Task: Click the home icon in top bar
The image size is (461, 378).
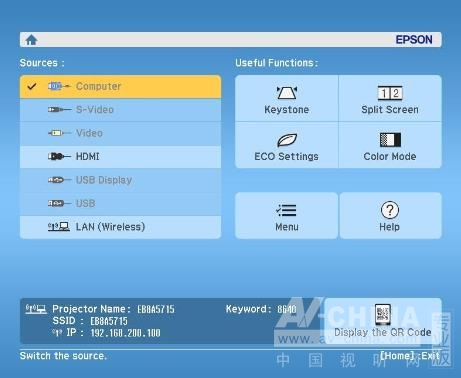Action: click(31, 40)
